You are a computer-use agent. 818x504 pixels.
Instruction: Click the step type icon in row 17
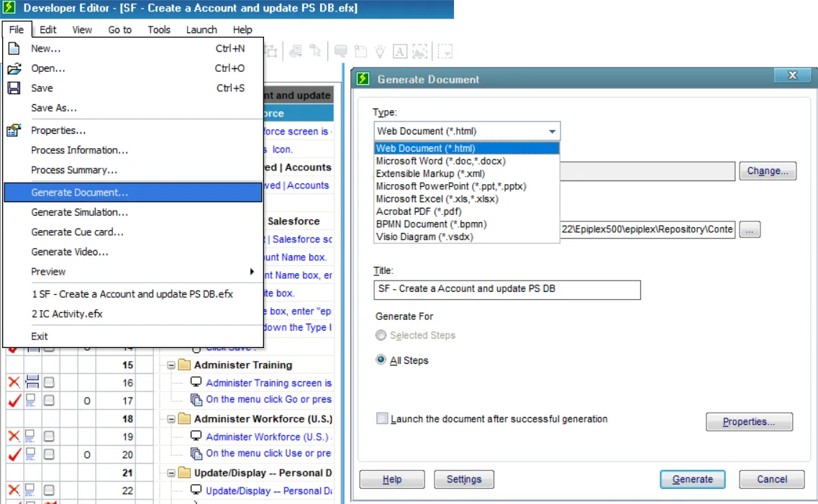(31, 400)
